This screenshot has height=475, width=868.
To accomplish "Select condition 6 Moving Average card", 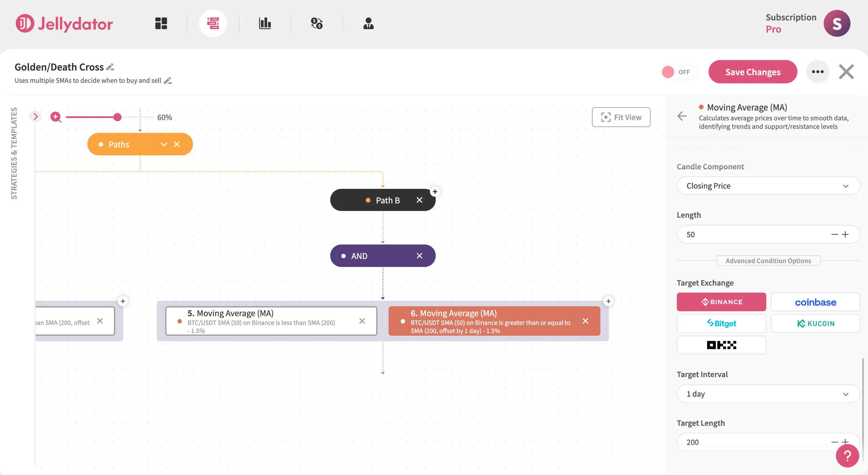I will point(494,321).
